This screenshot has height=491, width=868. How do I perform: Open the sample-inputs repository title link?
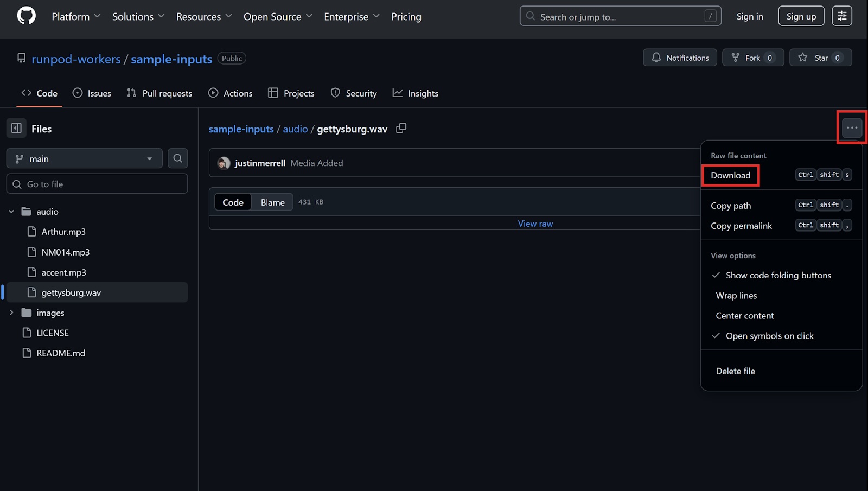click(x=171, y=59)
